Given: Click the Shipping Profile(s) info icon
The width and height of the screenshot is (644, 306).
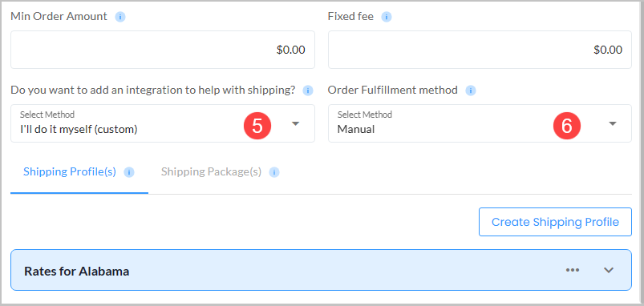Looking at the screenshot, I should pyautogui.click(x=129, y=172).
